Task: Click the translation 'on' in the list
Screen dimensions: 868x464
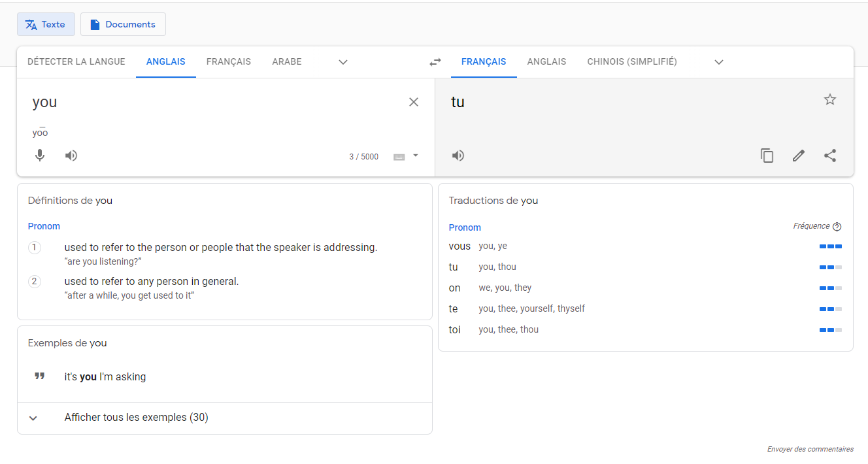Action: tap(455, 288)
